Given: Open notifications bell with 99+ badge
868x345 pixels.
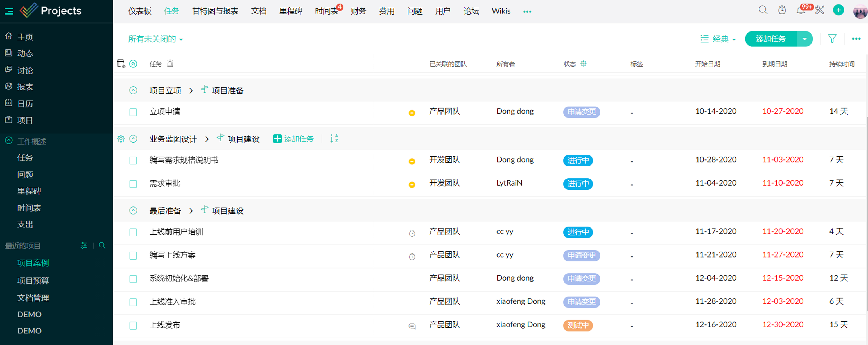Looking at the screenshot, I should 801,11.
